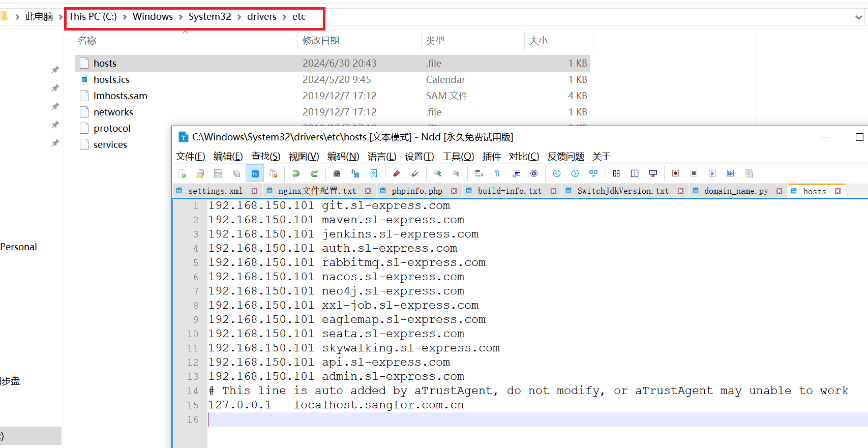
Task: Toggle word wrap toolbar icon
Action: pyautogui.click(x=479, y=173)
